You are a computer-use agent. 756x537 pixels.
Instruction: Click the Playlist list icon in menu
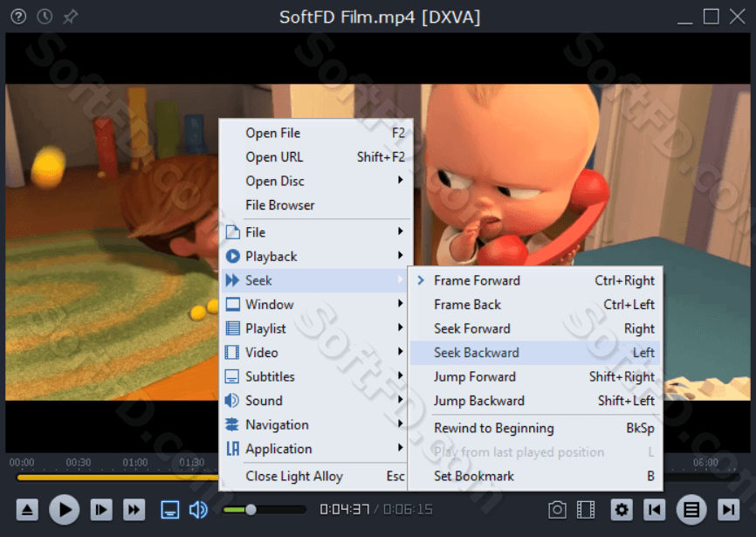click(233, 328)
